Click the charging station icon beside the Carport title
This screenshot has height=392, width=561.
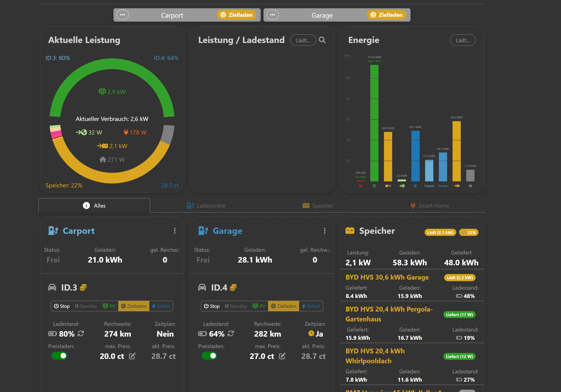pyautogui.click(x=53, y=231)
